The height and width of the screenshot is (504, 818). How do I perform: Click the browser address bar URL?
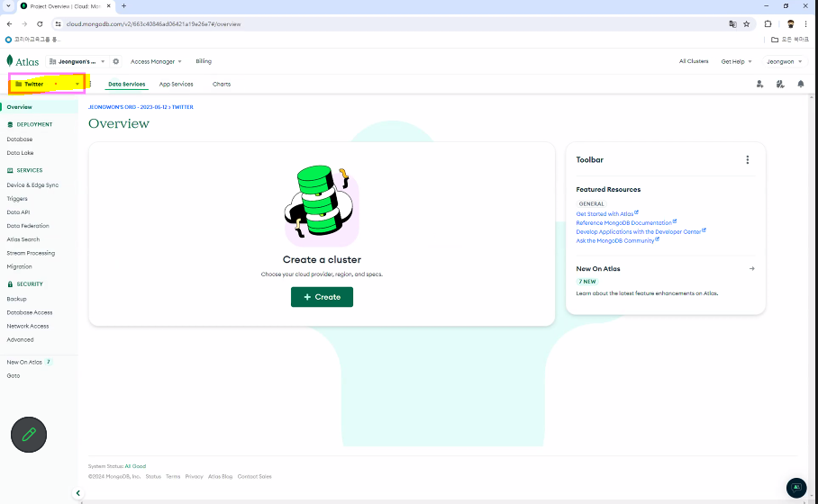153,24
